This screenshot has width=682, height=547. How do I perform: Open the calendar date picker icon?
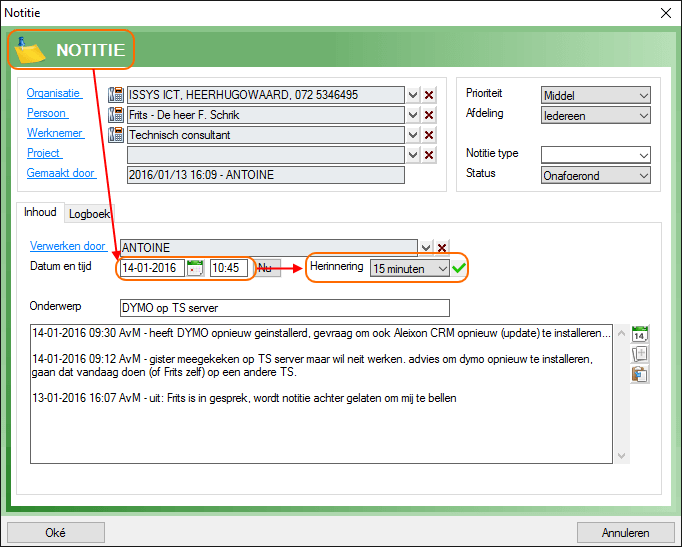point(195,268)
